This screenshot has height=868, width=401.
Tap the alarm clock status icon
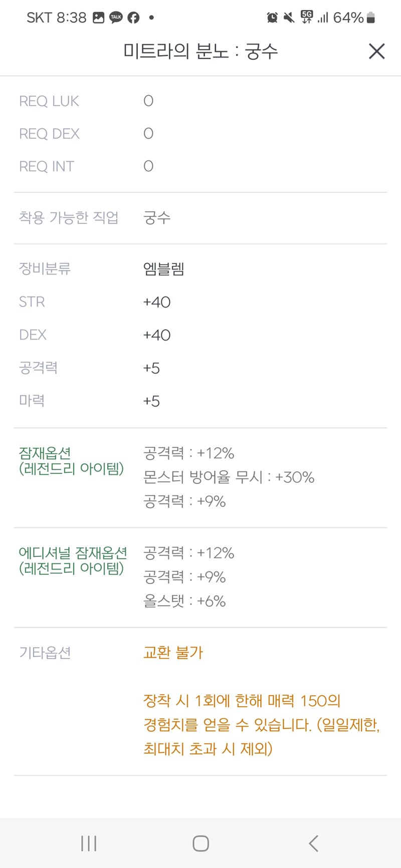(x=272, y=18)
